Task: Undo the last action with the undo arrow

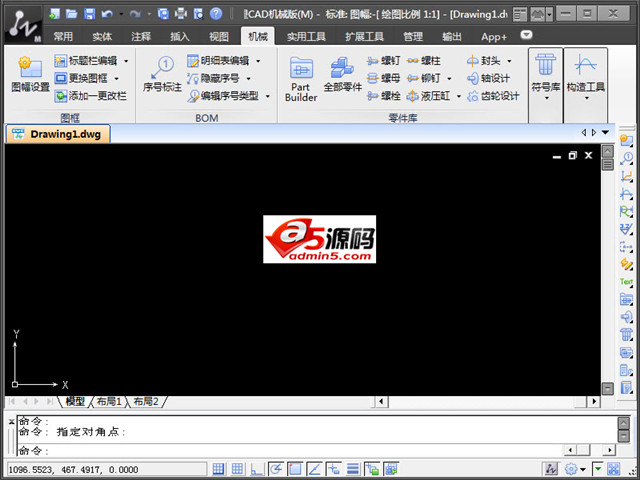Action: (x=107, y=14)
